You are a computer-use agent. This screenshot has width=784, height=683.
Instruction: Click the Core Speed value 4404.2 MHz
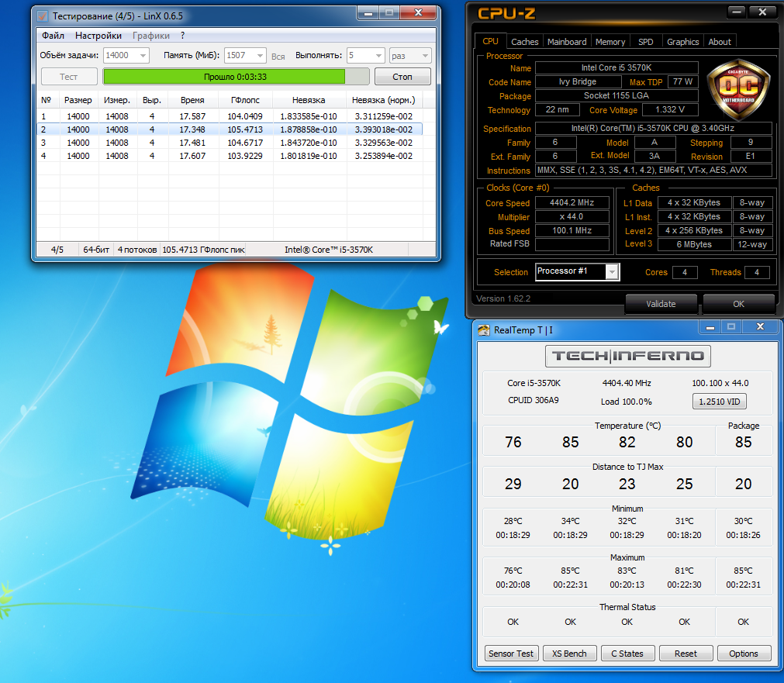point(572,202)
